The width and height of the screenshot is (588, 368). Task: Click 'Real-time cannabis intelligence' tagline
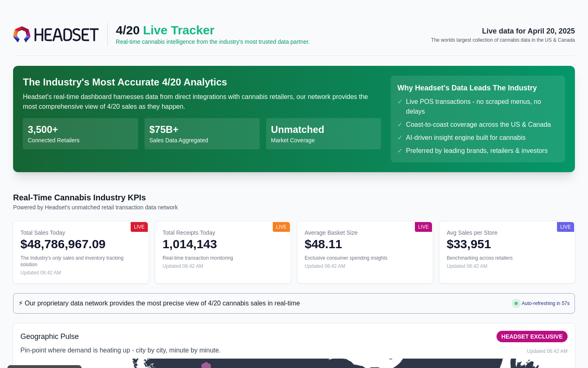[x=213, y=42]
